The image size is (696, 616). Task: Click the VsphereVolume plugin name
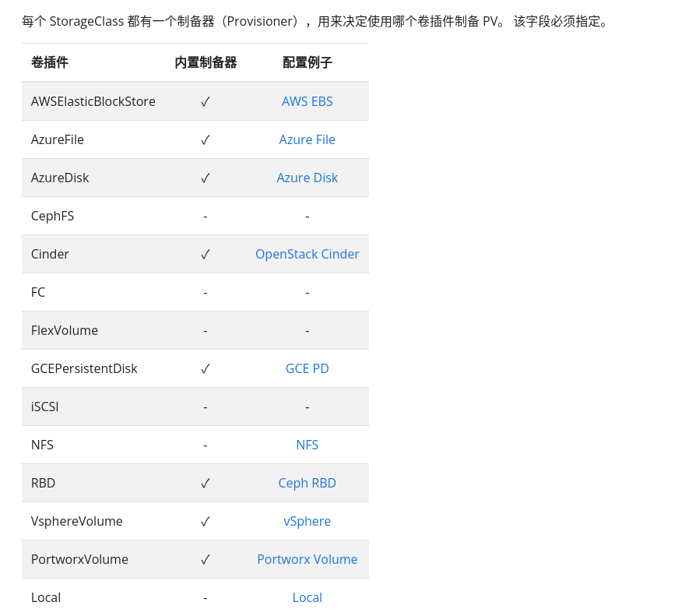(77, 522)
